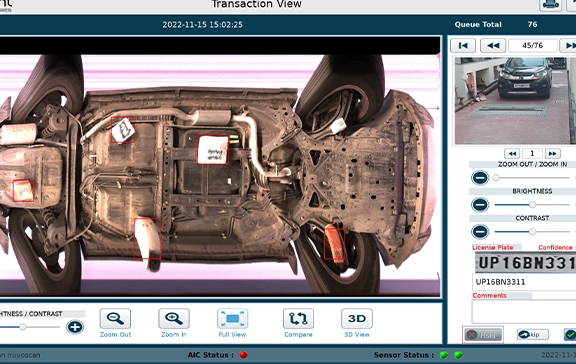
Task: Click the 45/76 queue position field
Action: coord(532,46)
